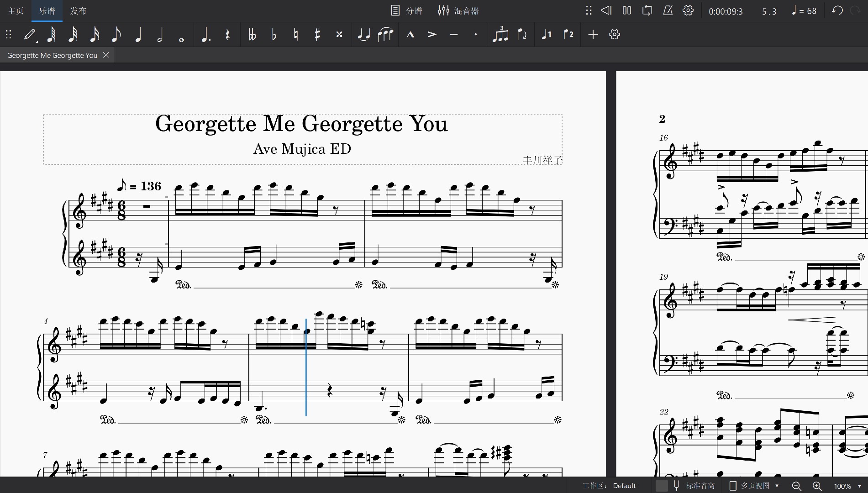Apply sharp accidental to note
Viewport: 868px width, 493px height.
(x=317, y=35)
